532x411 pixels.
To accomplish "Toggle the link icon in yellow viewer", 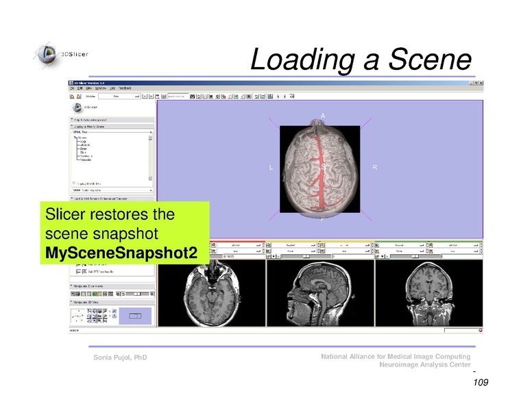I will (x=268, y=256).
